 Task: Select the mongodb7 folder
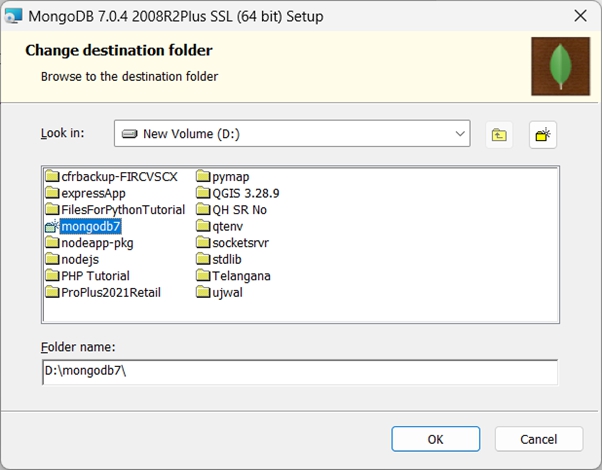click(x=90, y=226)
